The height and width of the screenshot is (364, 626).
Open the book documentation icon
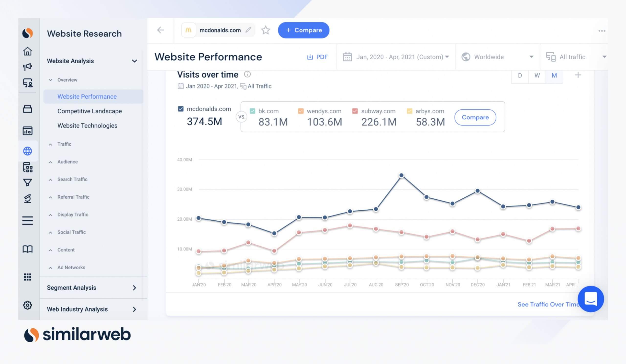pos(28,249)
